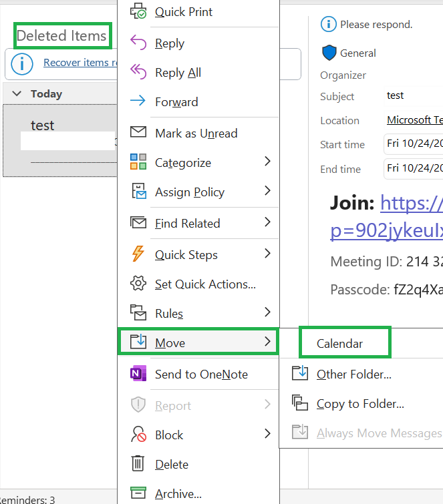The width and height of the screenshot is (443, 504).
Task: Click the Forward menu entry text
Action: click(176, 102)
